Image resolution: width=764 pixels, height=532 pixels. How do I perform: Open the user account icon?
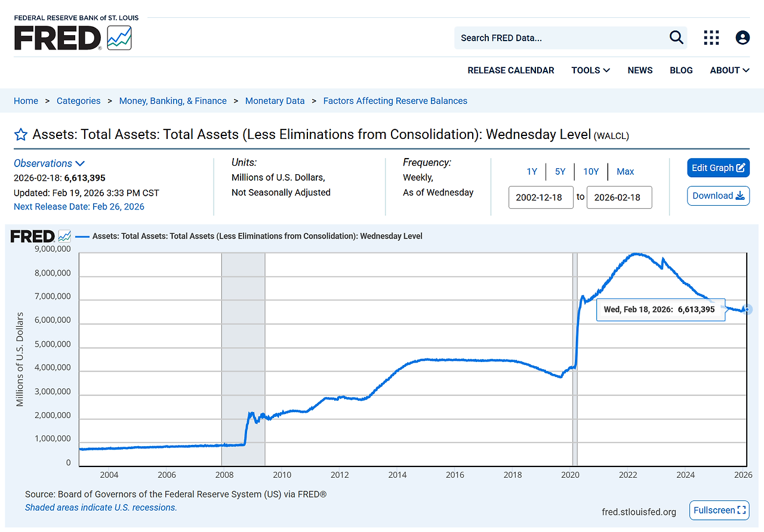coord(743,37)
